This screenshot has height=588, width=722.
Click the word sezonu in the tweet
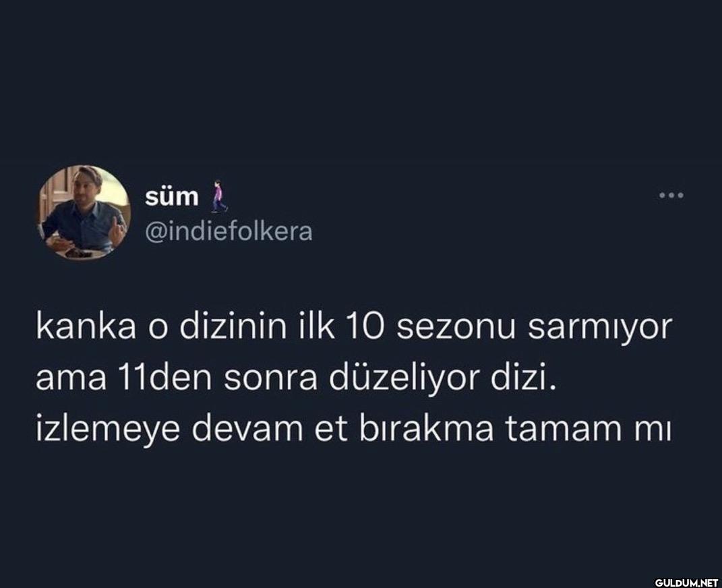pyautogui.click(x=455, y=328)
